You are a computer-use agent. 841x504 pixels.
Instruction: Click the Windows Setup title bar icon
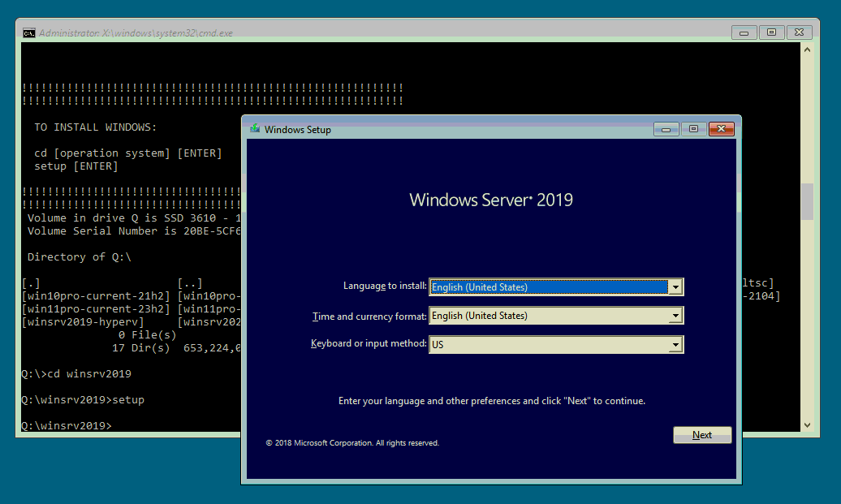255,129
